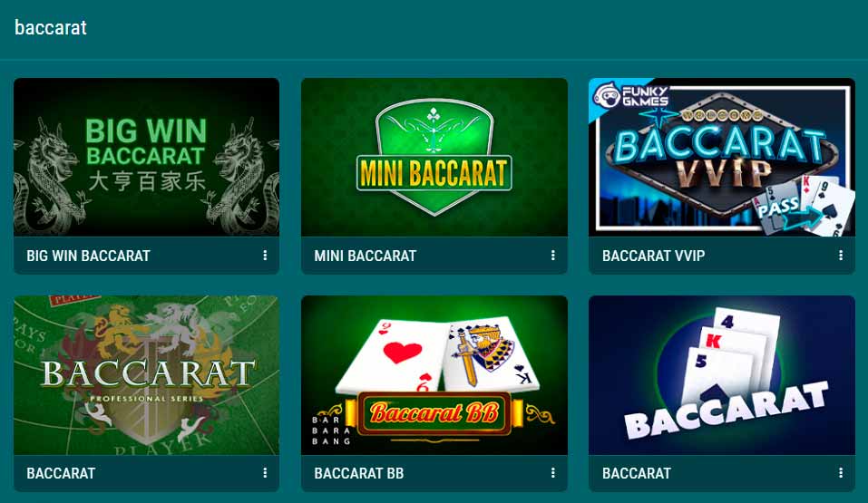Image resolution: width=868 pixels, height=503 pixels.
Task: Open three-dot menu for Baccarat BB
Action: [x=552, y=472]
